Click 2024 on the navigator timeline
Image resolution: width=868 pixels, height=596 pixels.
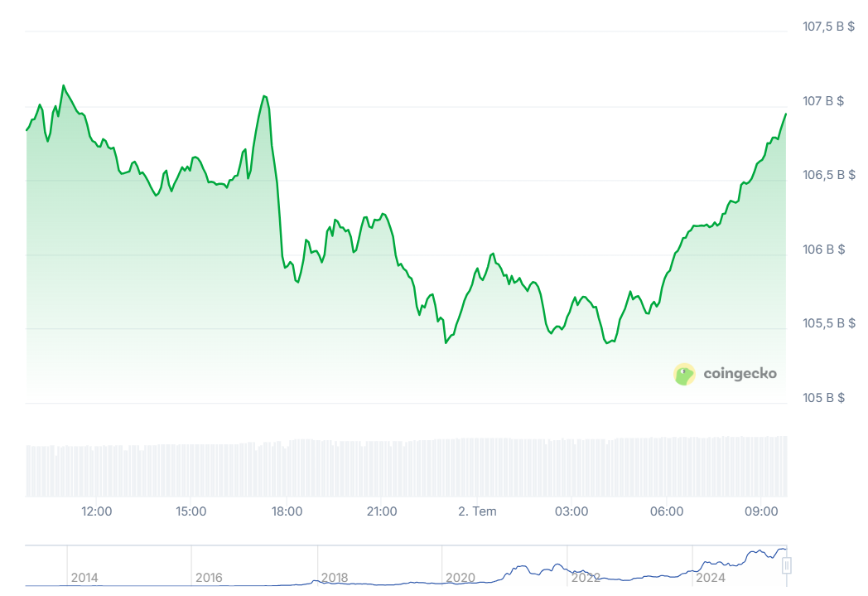click(711, 578)
